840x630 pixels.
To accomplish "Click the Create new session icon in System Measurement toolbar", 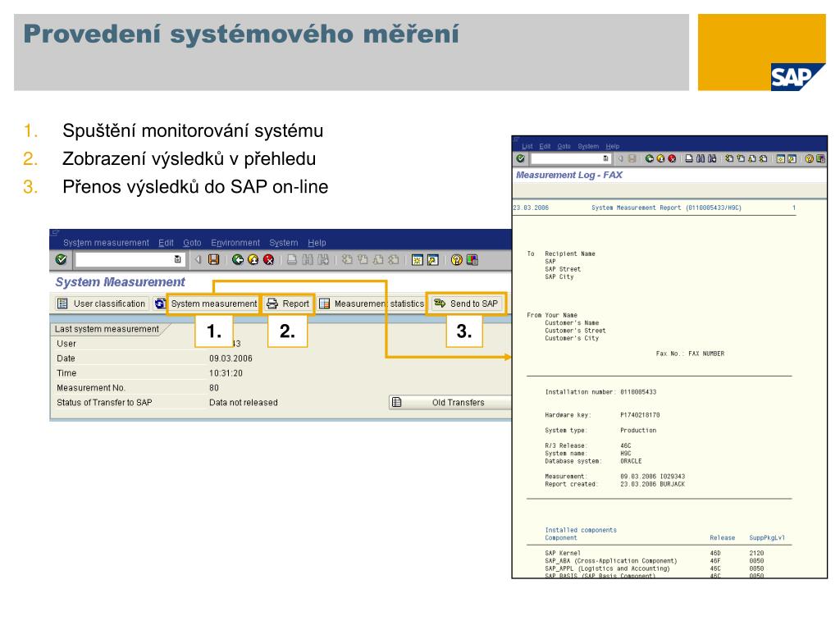I will 418,260.
